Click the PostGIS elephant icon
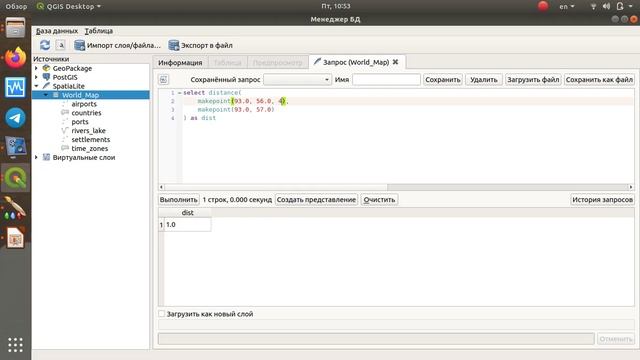Screen dimensions: 640x360 coord(47,77)
